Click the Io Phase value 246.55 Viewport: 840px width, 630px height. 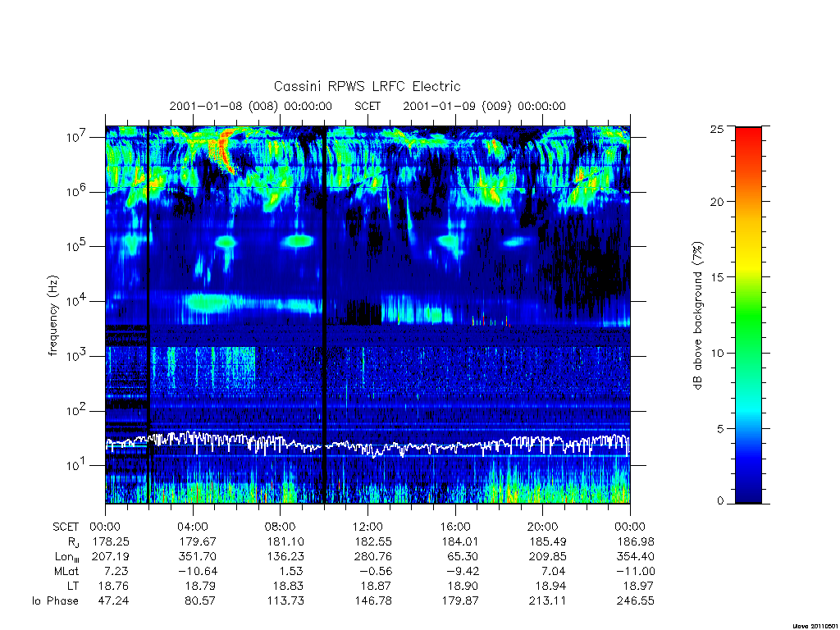[636, 600]
